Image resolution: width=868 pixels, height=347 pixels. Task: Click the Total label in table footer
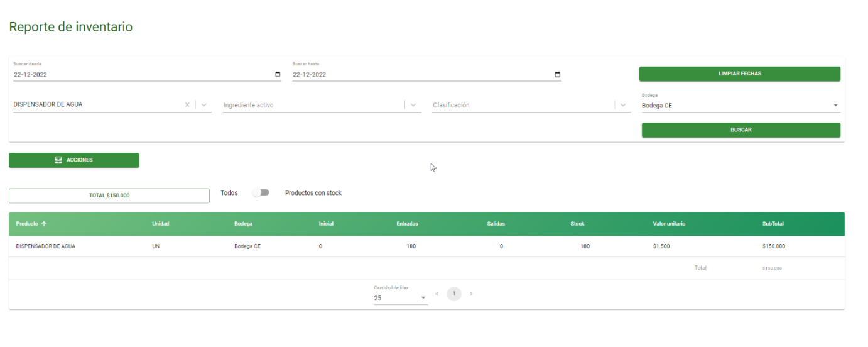(700, 268)
